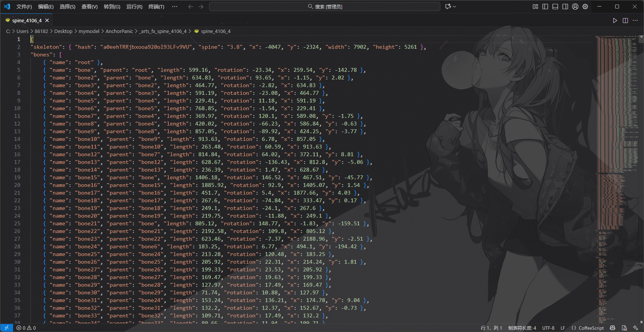Click the search box labeled 搜索 [管理员]
This screenshot has width=644, height=332.
coord(325,7)
